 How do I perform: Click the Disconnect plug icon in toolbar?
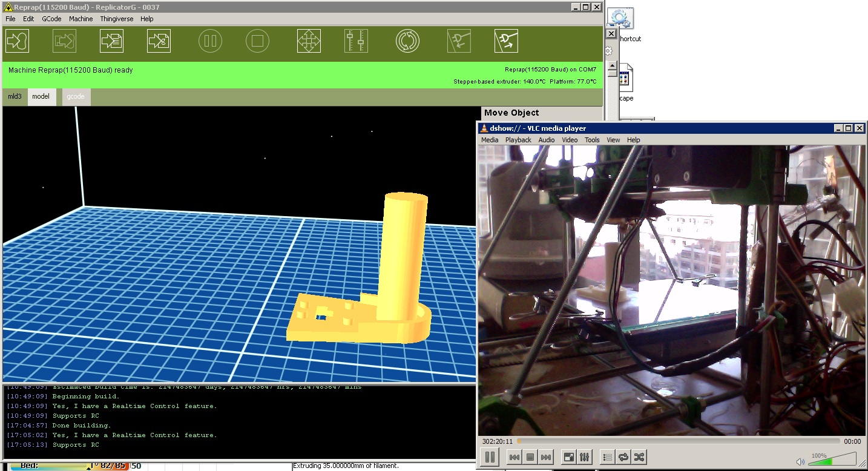pyautogui.click(x=506, y=41)
